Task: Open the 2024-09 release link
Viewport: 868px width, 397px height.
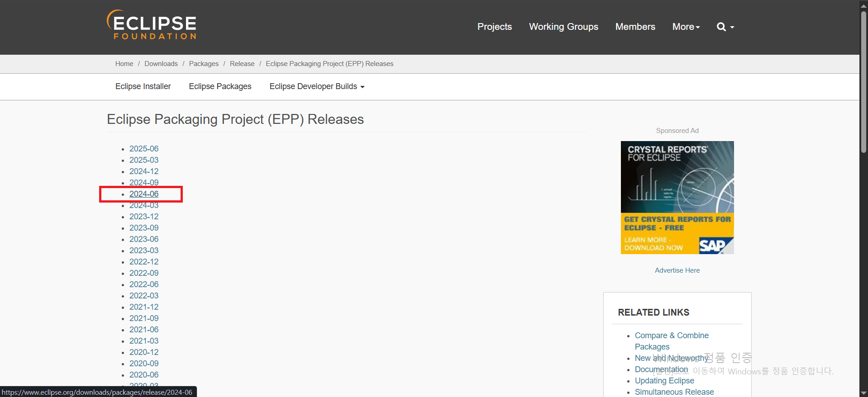Action: pos(144,183)
